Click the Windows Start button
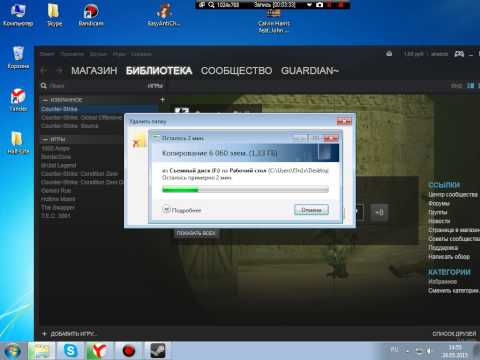The image size is (480, 360). [12, 351]
